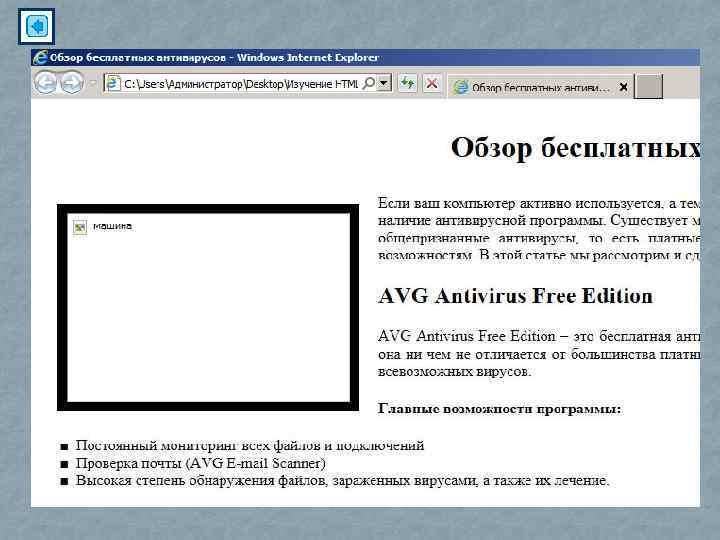Click the Internet Explorer logo in the title bar
This screenshot has height=540, width=720.
40,57
